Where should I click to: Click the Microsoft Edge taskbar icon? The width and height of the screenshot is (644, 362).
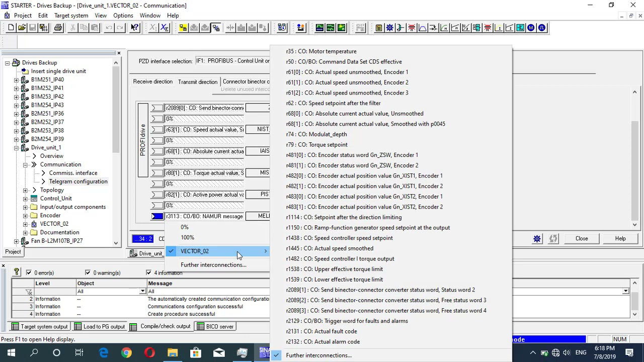click(103, 353)
